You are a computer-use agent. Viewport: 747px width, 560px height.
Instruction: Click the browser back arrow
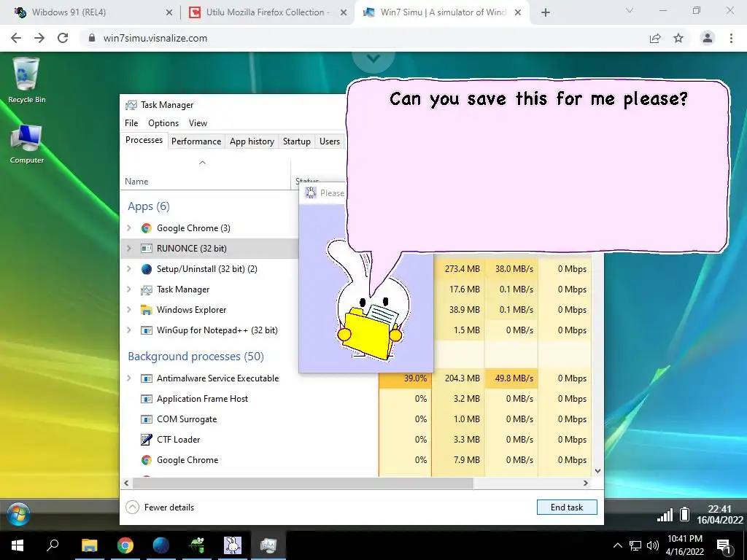coord(16,38)
